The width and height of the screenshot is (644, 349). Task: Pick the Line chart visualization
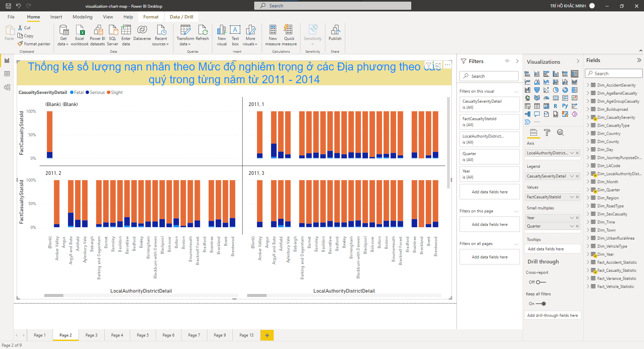[x=528, y=82]
